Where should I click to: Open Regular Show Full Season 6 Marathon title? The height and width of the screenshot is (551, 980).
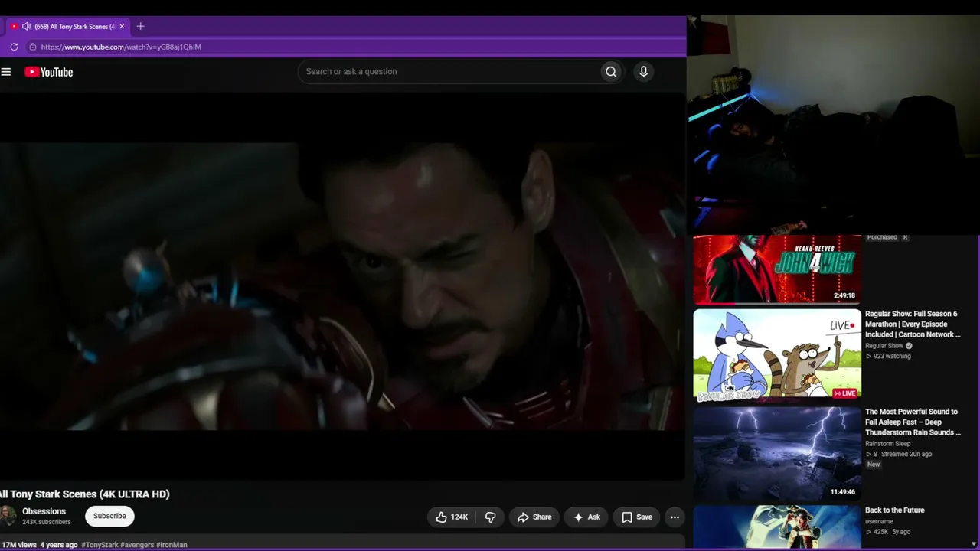pyautogui.click(x=912, y=324)
